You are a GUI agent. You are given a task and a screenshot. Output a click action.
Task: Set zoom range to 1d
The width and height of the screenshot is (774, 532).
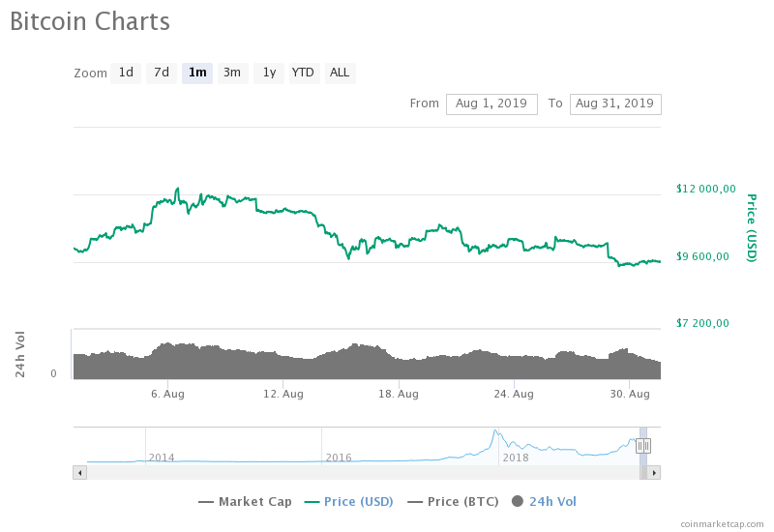click(x=126, y=73)
